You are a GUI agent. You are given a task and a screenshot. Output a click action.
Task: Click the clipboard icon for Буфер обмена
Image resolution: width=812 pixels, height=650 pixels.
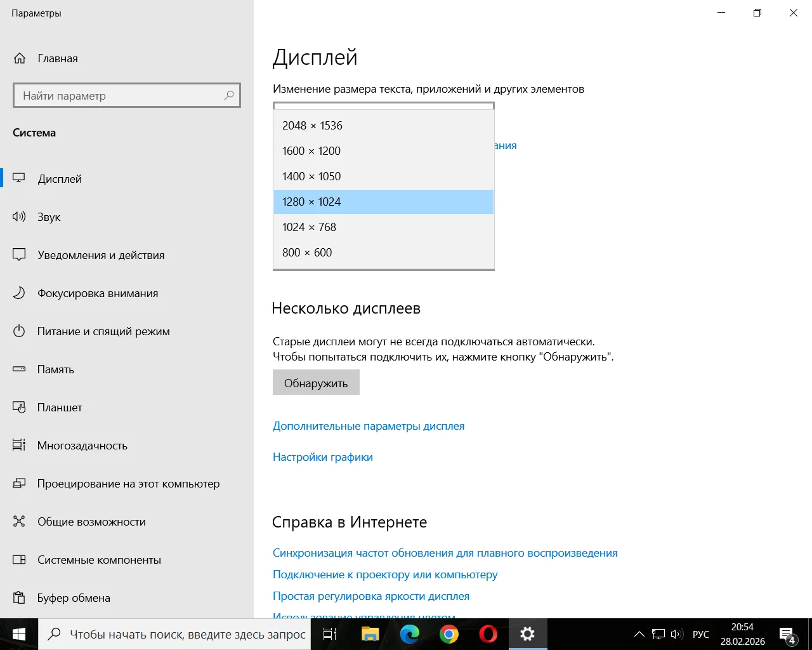click(19, 597)
